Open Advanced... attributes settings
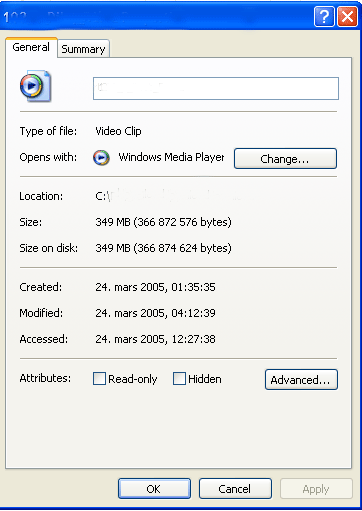 pyautogui.click(x=301, y=379)
